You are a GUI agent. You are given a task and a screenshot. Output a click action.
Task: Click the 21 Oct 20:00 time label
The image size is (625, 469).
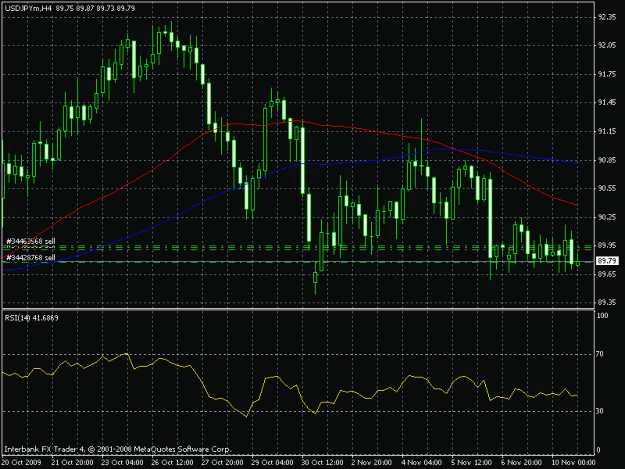tap(72, 463)
